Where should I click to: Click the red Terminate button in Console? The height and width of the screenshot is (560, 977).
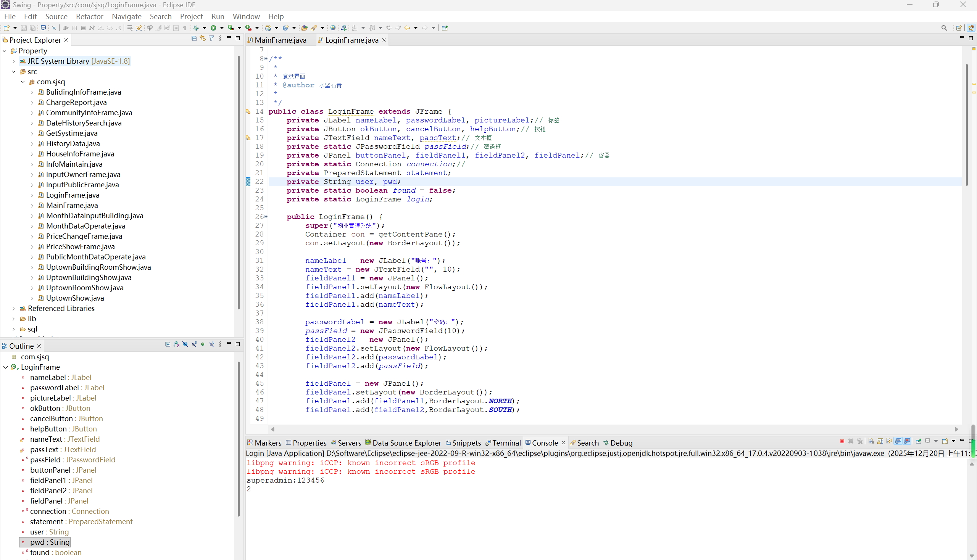click(842, 441)
